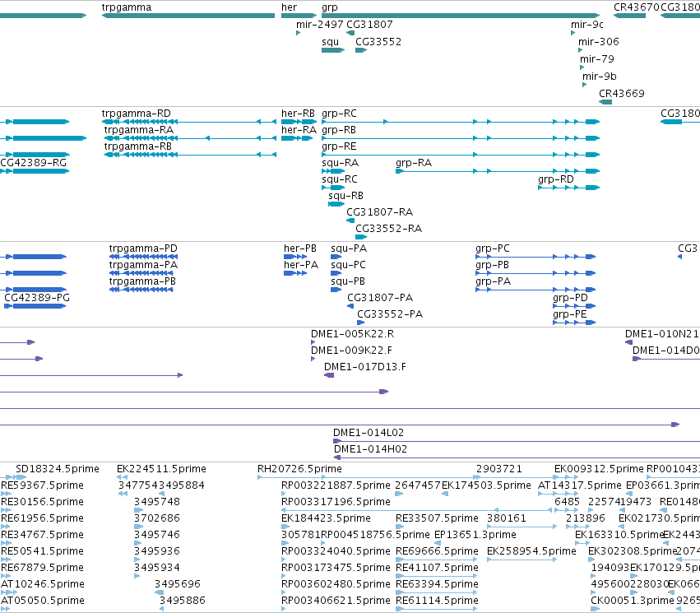
Task: Select the trpgamma-RD transcript label
Action: [137, 114]
